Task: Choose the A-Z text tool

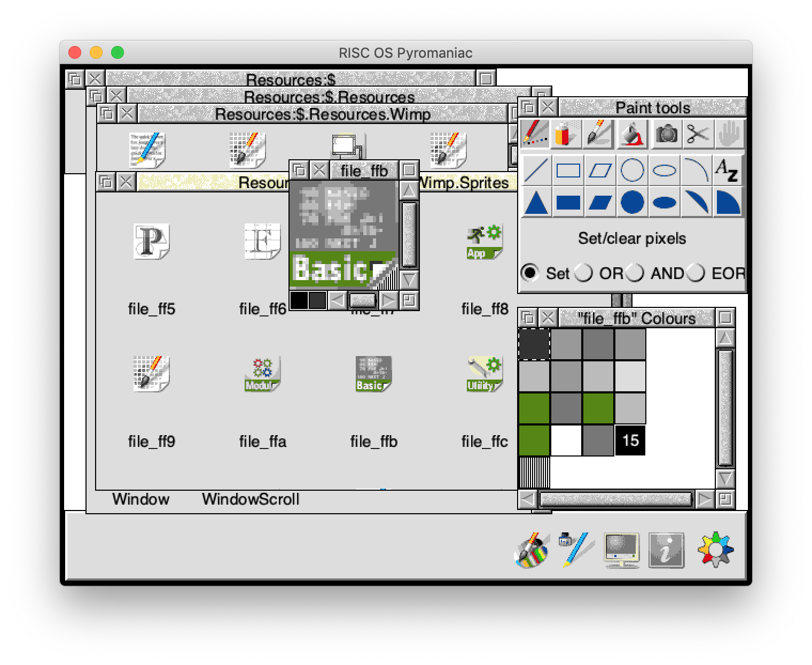Action: click(x=727, y=171)
